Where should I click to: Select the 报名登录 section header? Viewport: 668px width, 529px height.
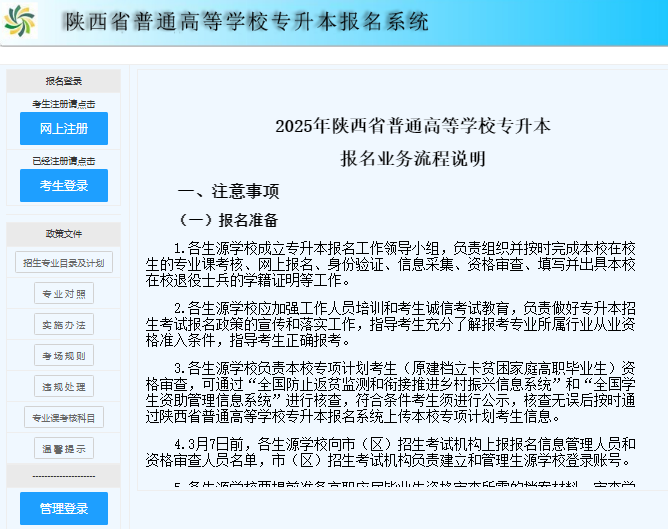coord(64,81)
